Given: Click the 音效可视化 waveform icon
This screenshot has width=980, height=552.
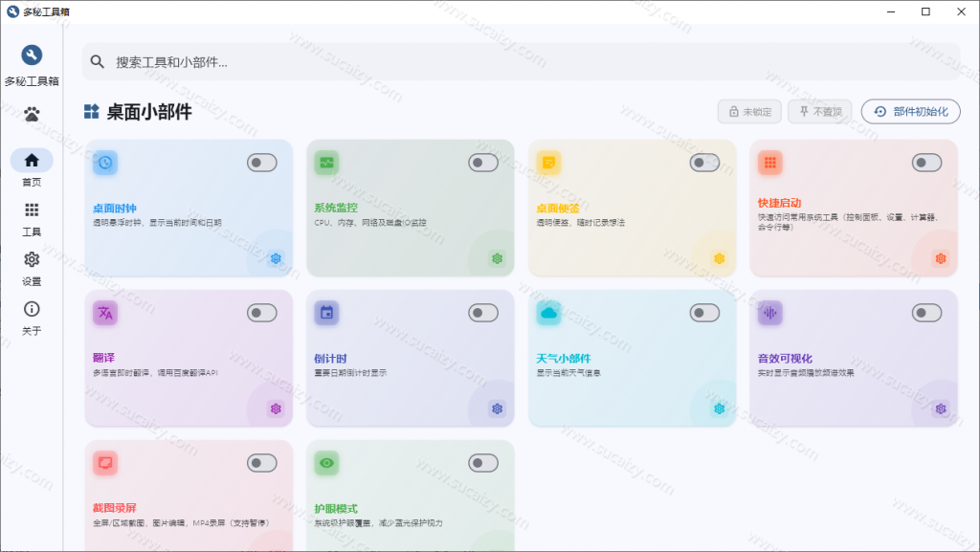Looking at the screenshot, I should 770,313.
